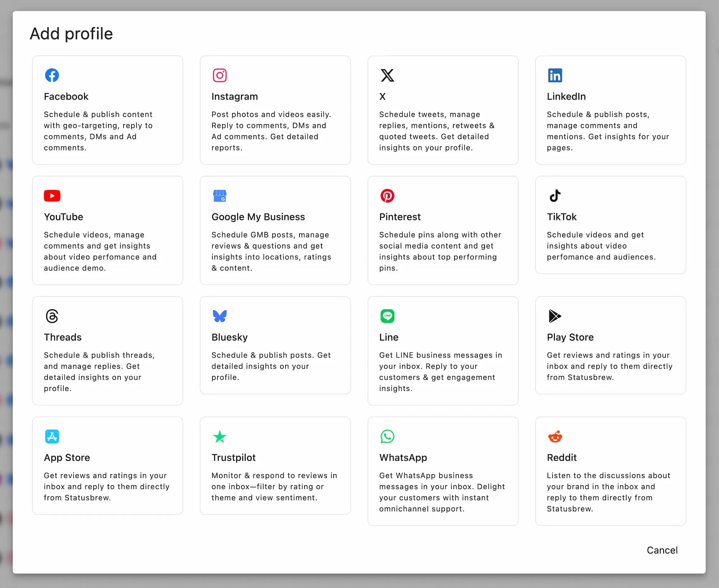
Task: Click the red YouTube play icon
Action: (x=52, y=196)
